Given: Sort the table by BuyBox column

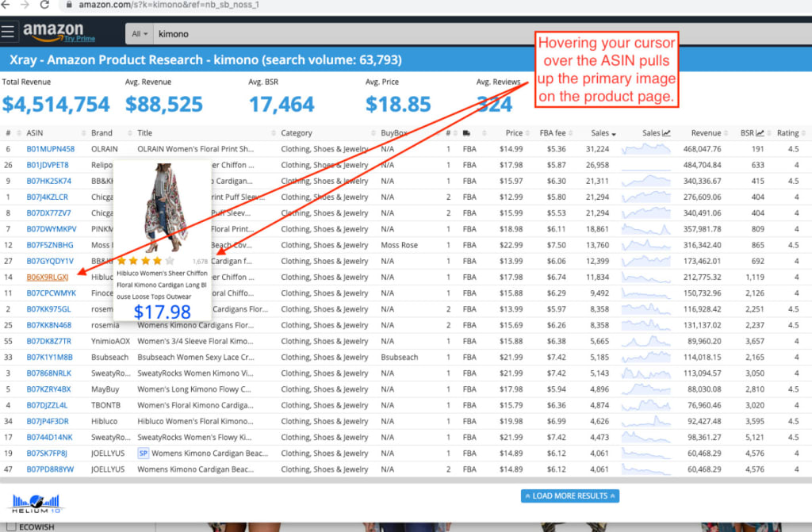Looking at the screenshot, I should [x=394, y=133].
